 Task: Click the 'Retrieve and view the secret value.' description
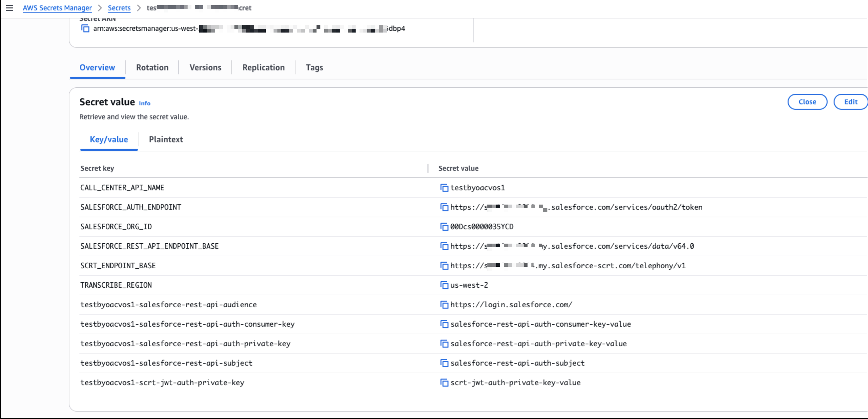coord(134,117)
